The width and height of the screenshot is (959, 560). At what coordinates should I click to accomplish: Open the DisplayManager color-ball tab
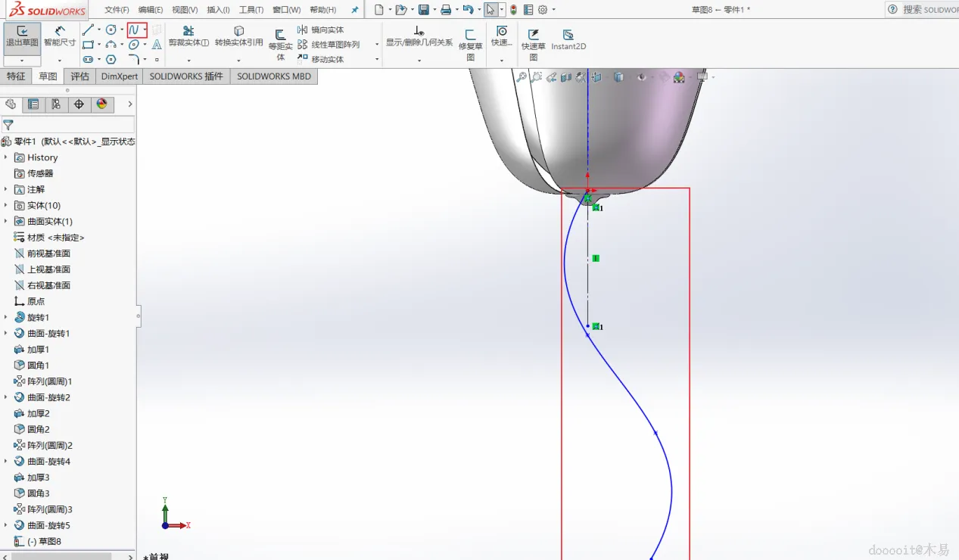click(102, 104)
